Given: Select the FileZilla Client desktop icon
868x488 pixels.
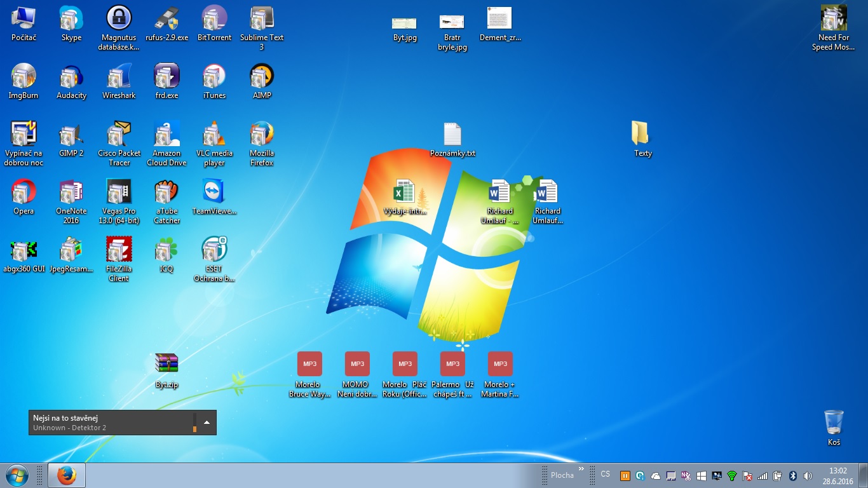Looking at the screenshot, I should pyautogui.click(x=119, y=251).
